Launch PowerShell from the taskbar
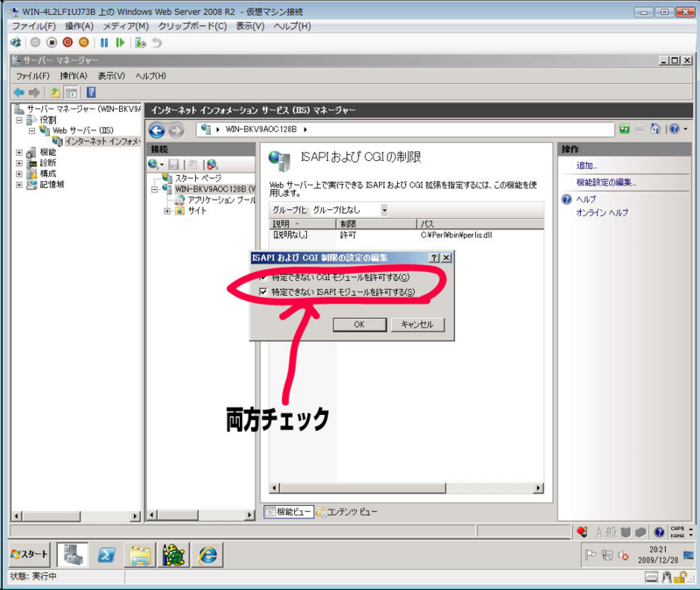The image size is (700, 590). 105,554
